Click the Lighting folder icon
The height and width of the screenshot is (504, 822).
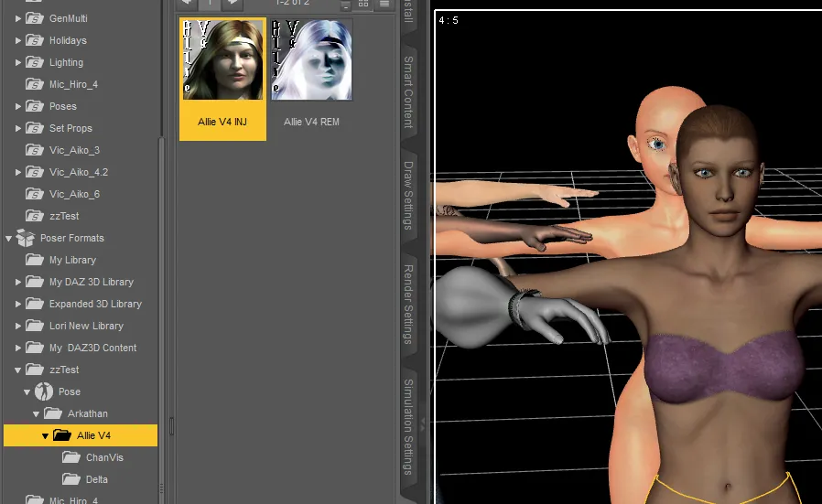(x=35, y=62)
